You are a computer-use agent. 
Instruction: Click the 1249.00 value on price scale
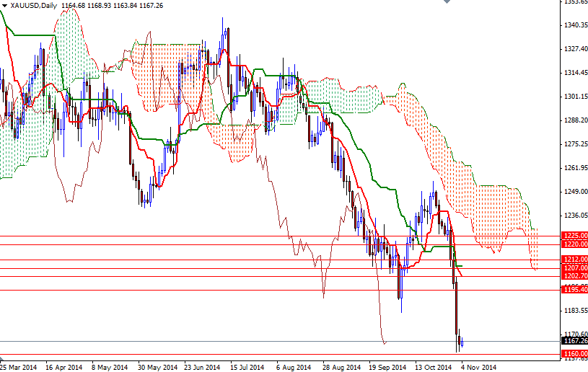(575, 192)
